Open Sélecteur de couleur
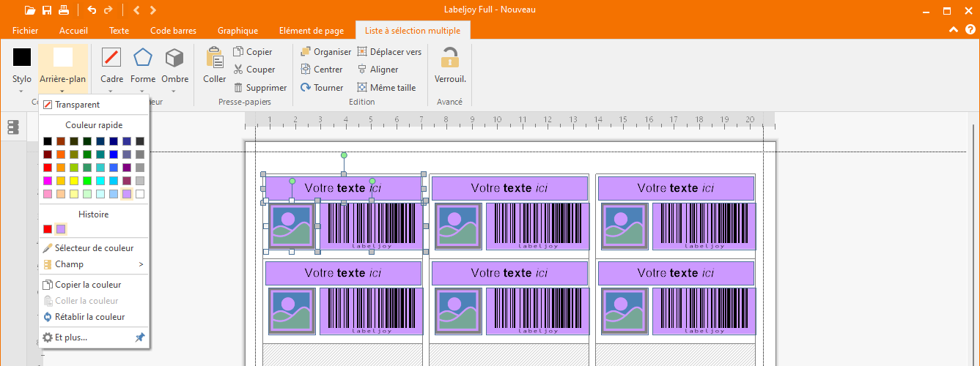Screen dimensions: 980x366 coord(94,248)
